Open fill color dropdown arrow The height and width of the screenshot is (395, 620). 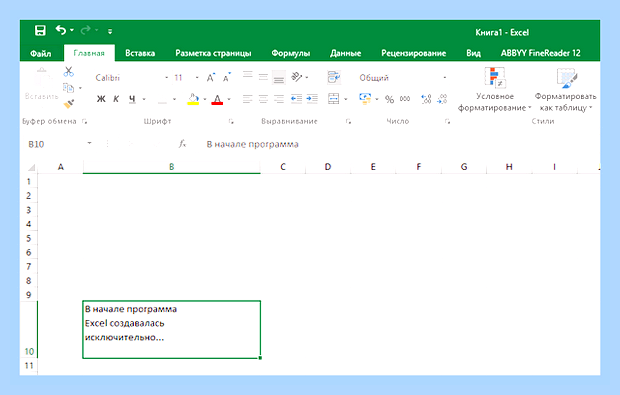coord(205,99)
